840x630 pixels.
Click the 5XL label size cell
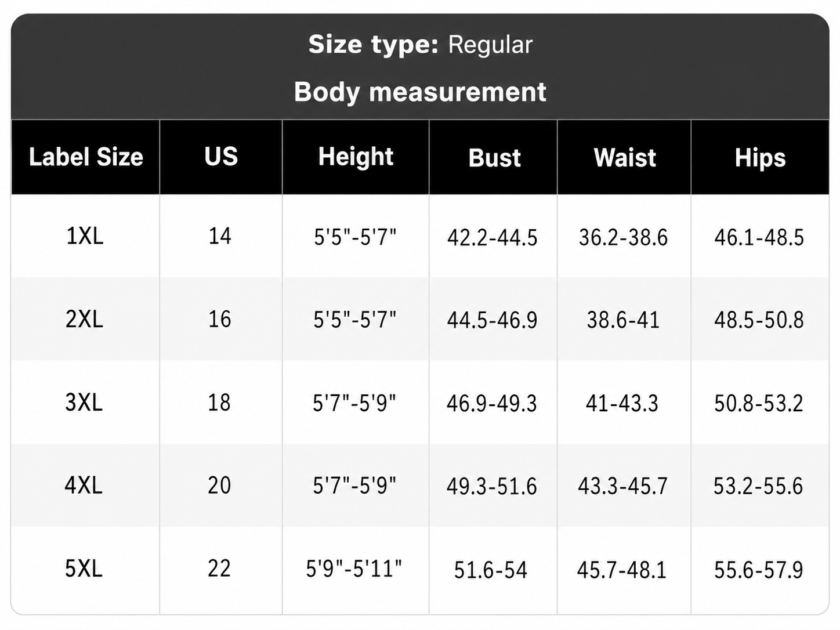coord(85,569)
